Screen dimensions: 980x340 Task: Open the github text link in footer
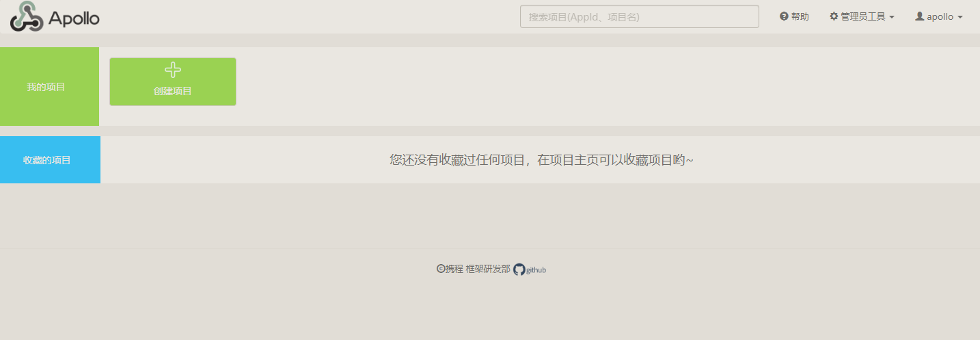(536, 270)
